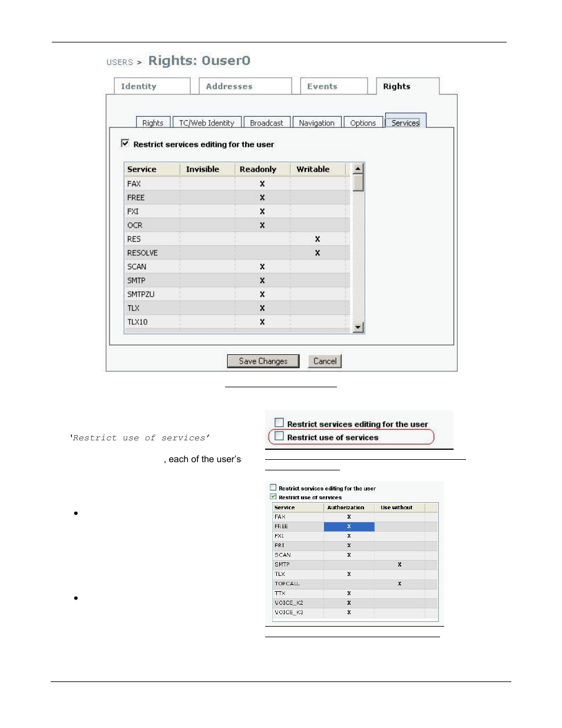The width and height of the screenshot is (562, 728).
Task: Select the SMTP row in upper table
Action: tap(237, 281)
